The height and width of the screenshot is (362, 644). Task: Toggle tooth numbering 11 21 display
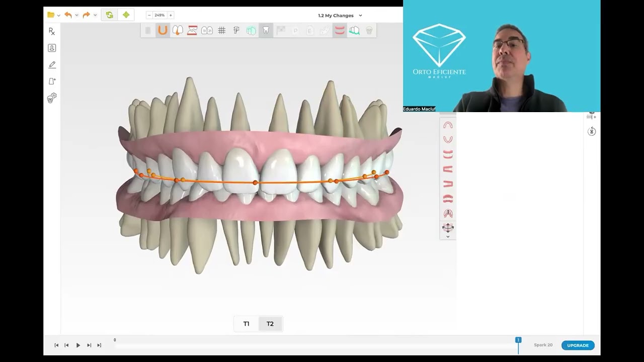(x=207, y=31)
